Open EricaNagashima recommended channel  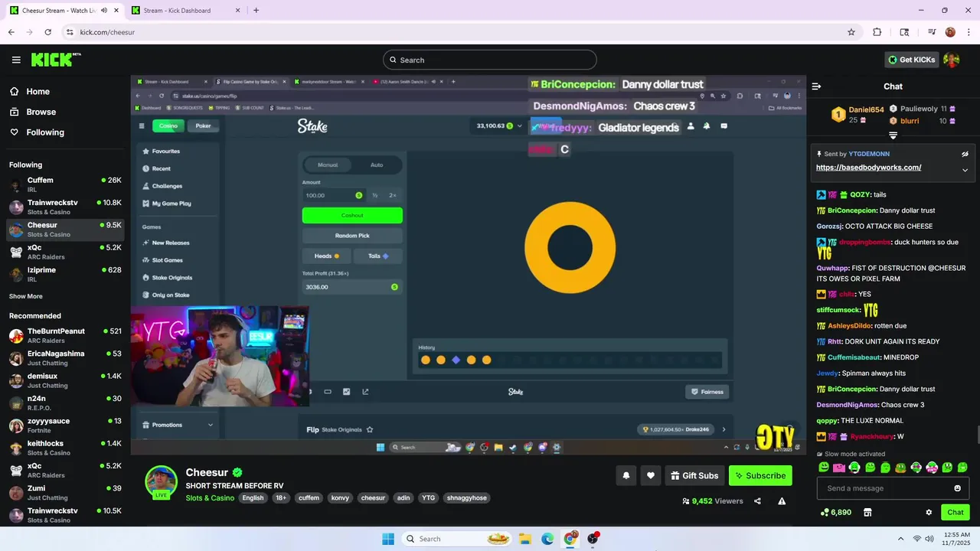(65, 357)
